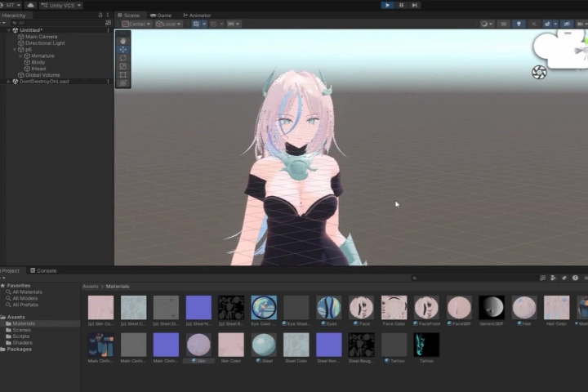Toggle scene effects (skybox, fog) button

(x=547, y=24)
